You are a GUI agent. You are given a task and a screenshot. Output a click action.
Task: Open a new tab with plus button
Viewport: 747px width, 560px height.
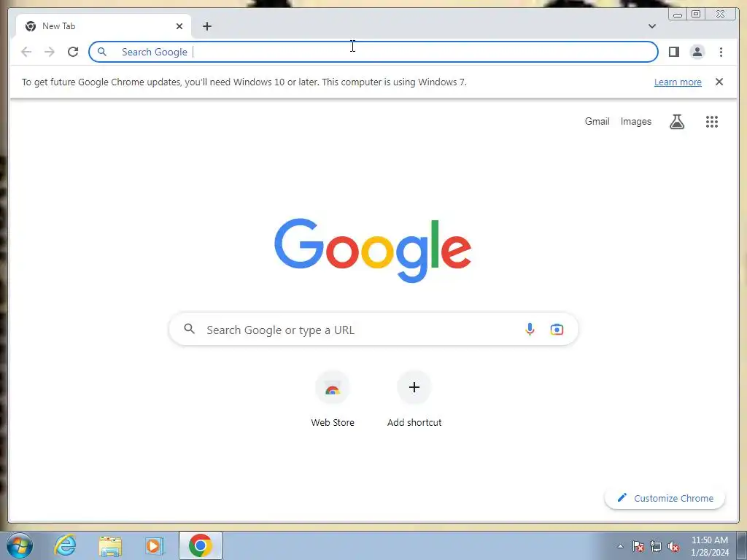coord(206,26)
